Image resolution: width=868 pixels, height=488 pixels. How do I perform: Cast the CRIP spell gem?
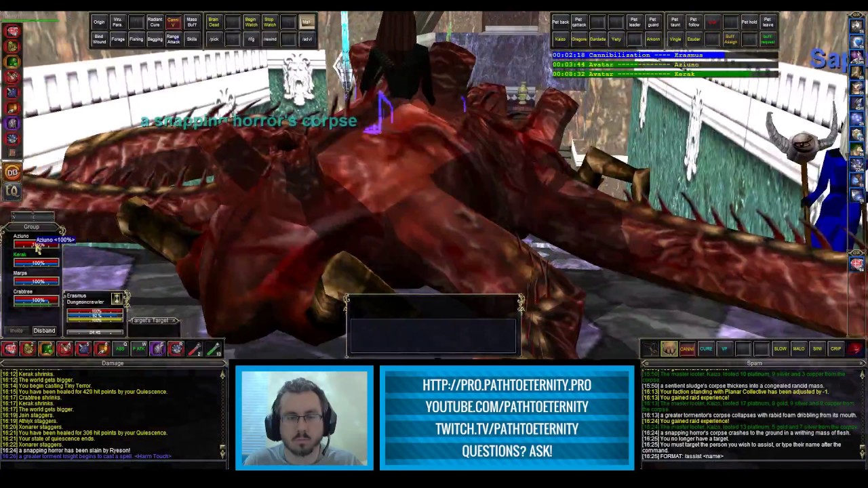click(x=836, y=349)
